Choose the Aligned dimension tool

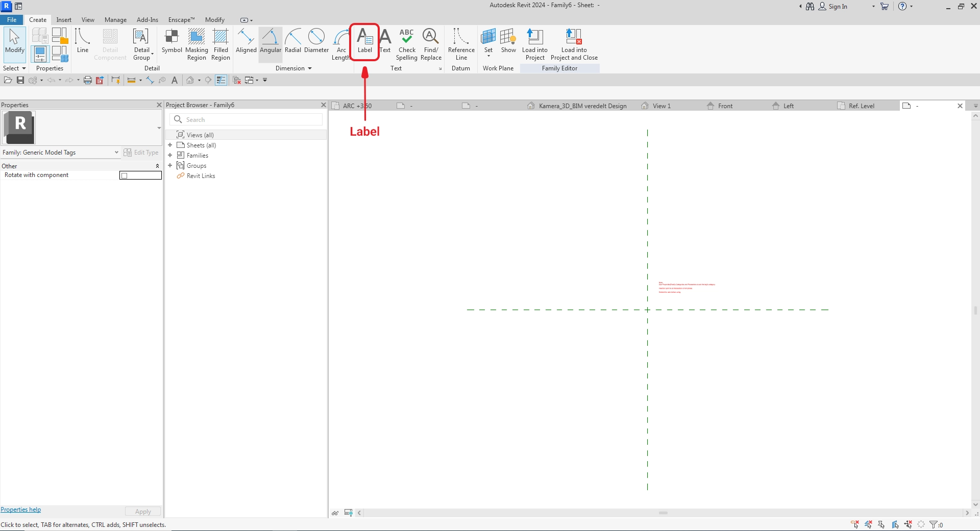pos(246,41)
